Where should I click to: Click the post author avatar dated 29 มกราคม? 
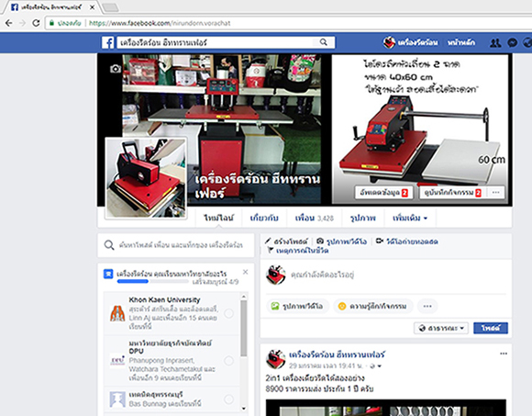[x=275, y=359]
